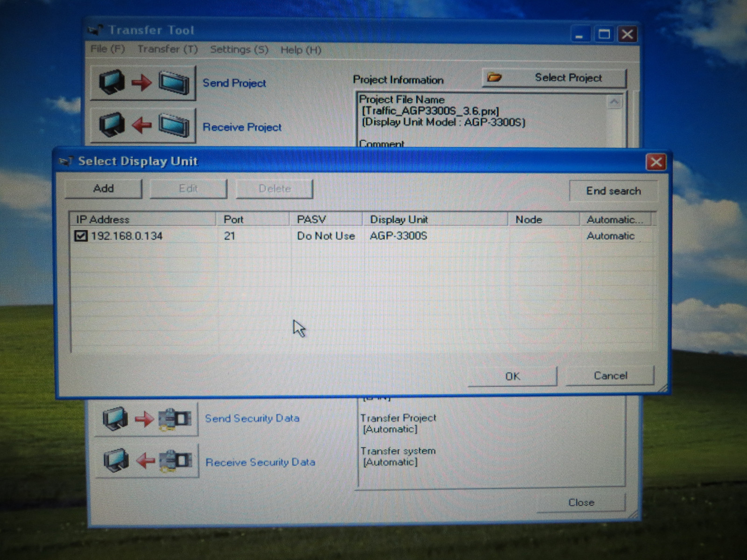The height and width of the screenshot is (560, 747).
Task: Close the Select Display Unit dialog
Action: 656,162
